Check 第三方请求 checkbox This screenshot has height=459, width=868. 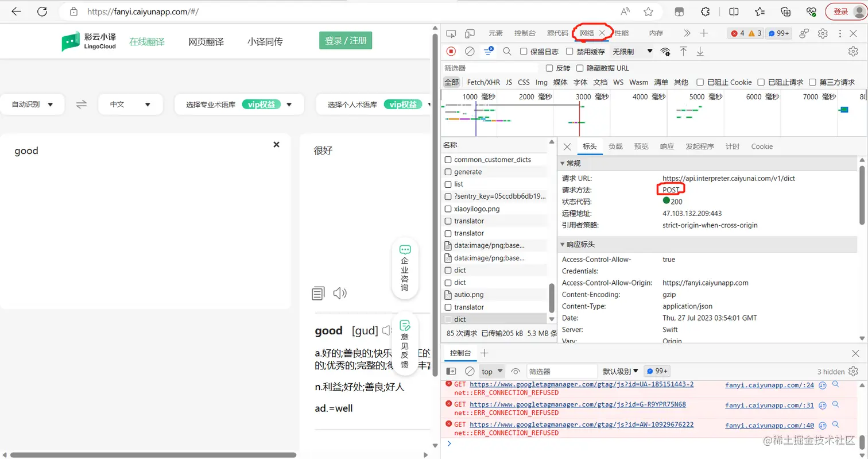812,82
